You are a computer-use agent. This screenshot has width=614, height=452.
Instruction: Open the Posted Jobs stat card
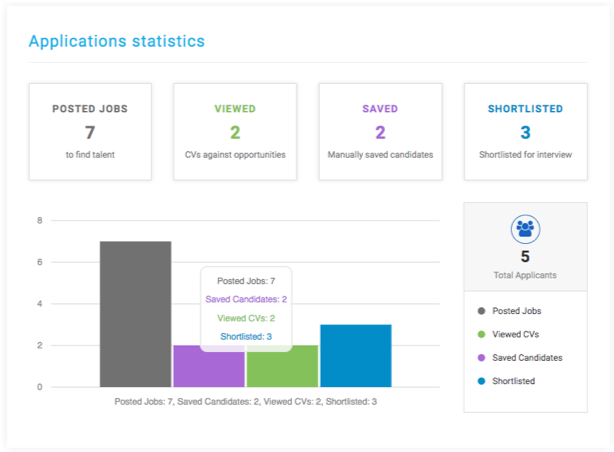90,132
